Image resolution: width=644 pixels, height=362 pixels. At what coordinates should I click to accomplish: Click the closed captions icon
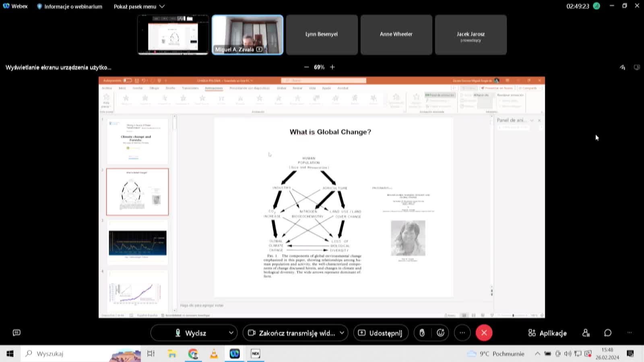click(x=17, y=333)
